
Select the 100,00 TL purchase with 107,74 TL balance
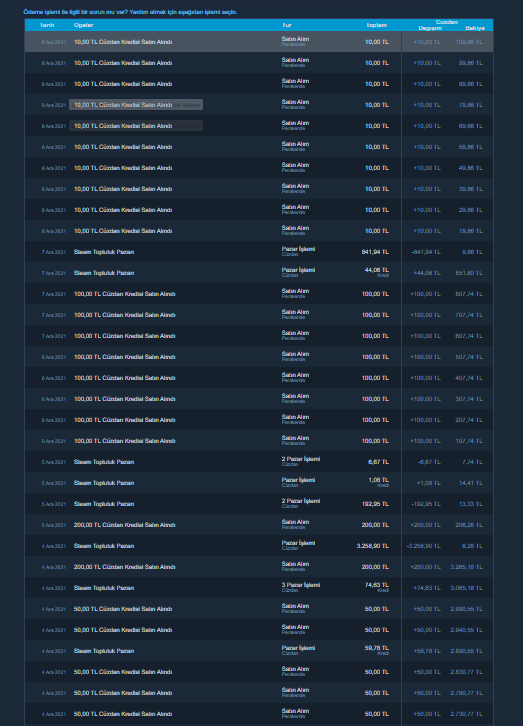click(x=259, y=441)
